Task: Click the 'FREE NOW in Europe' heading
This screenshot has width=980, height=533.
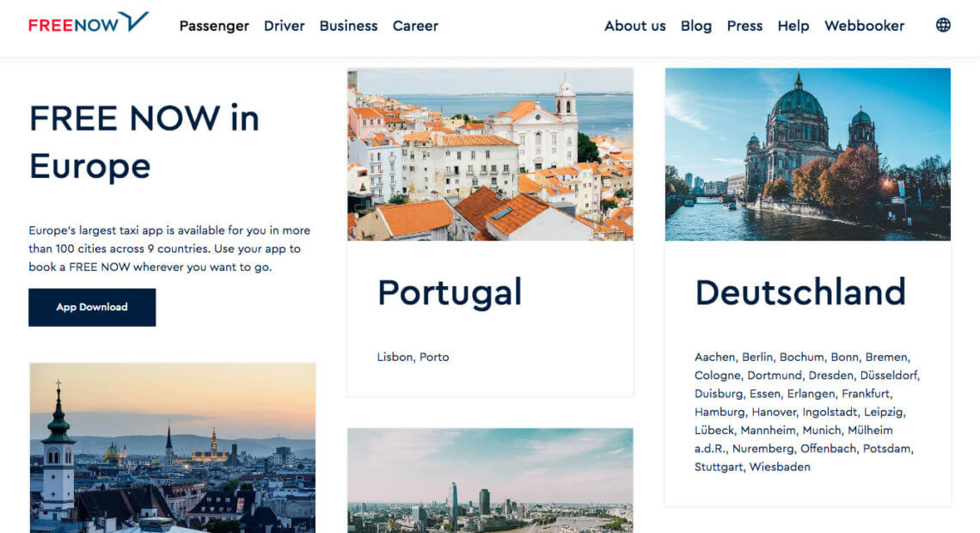Action: click(144, 142)
